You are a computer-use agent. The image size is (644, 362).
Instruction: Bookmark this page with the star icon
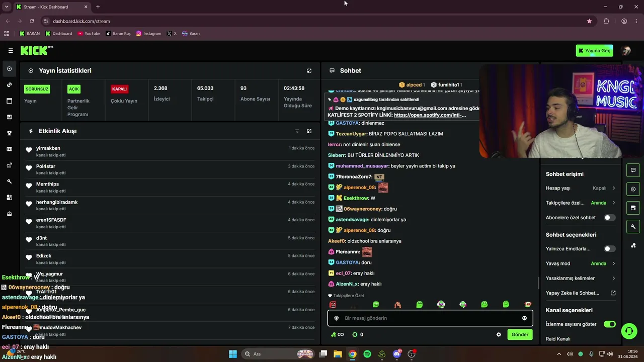[589, 21]
